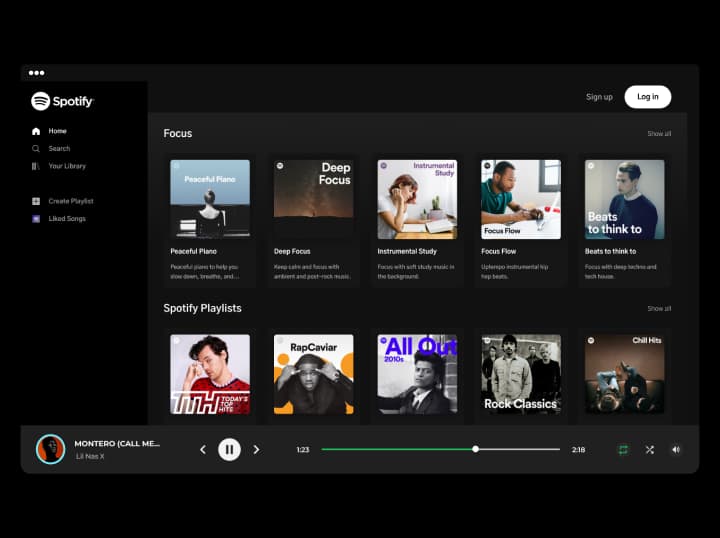Skip to next track

pyautogui.click(x=256, y=450)
